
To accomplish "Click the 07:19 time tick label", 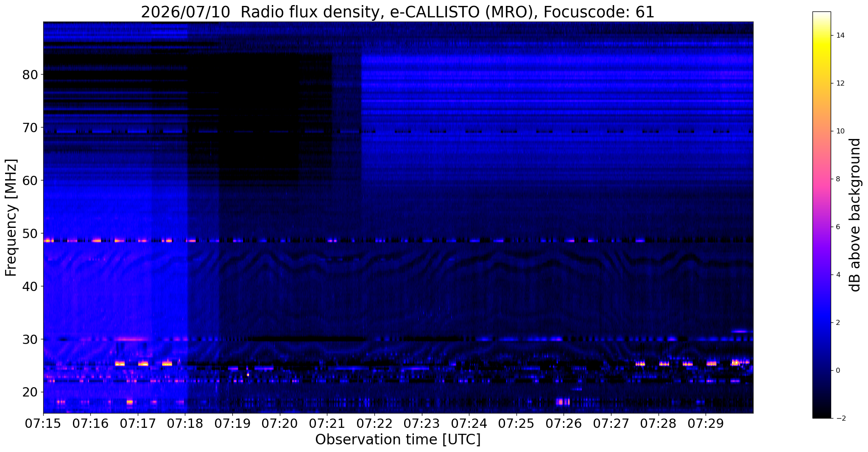I will [x=232, y=424].
